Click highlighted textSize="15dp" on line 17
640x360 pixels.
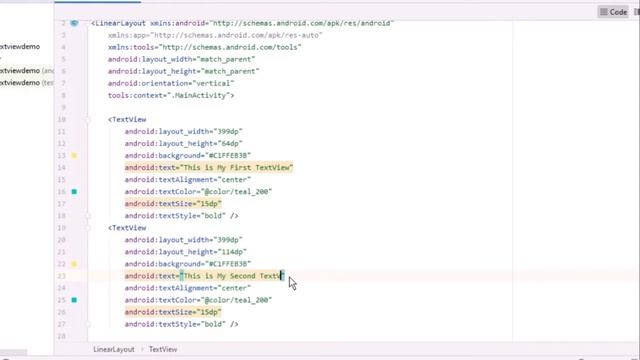pyautogui.click(x=173, y=204)
